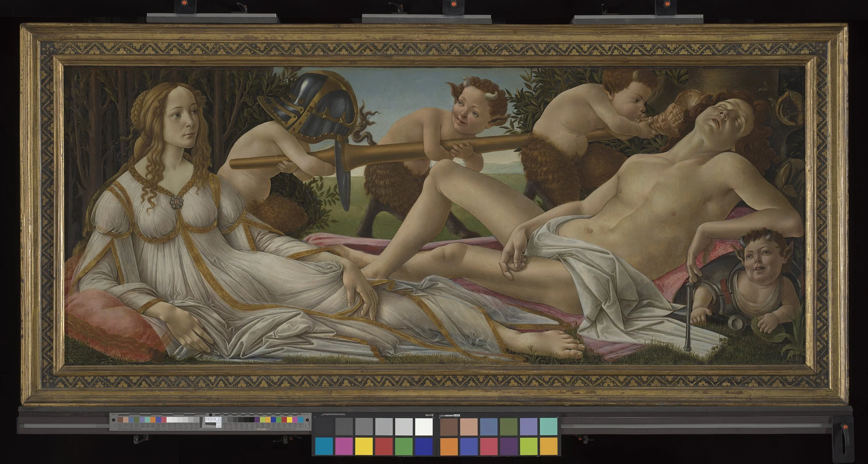Click the x-rite logo on the color chart
This screenshot has width=868, height=464.
(x=429, y=415)
